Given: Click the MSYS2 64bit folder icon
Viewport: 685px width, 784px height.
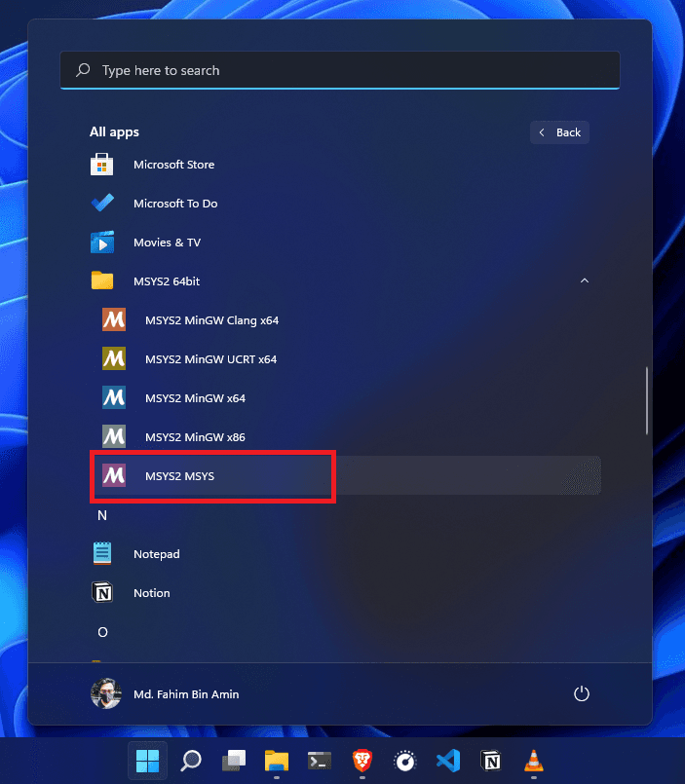Looking at the screenshot, I should (x=102, y=281).
